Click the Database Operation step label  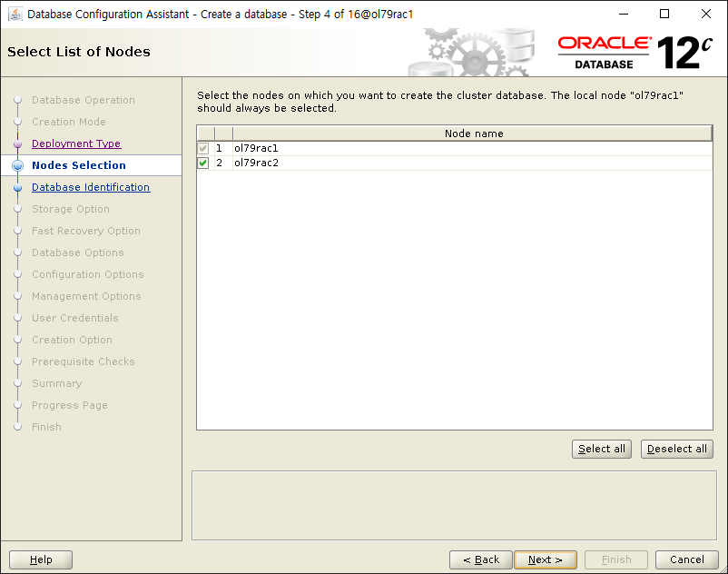click(x=84, y=100)
